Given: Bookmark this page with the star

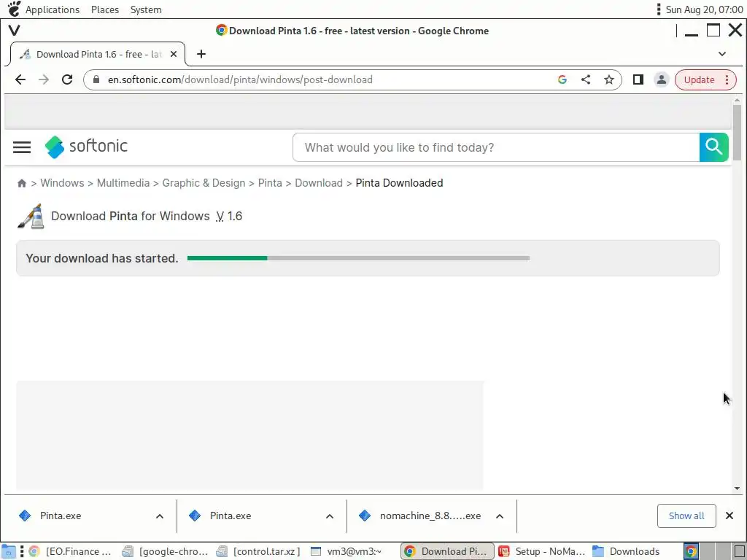Looking at the screenshot, I should [609, 79].
